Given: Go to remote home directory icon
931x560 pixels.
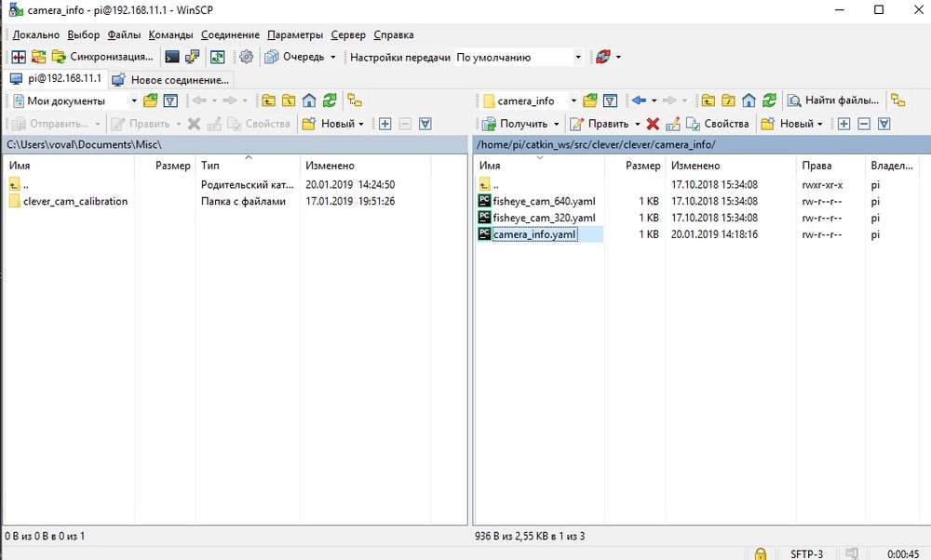Looking at the screenshot, I should tap(749, 100).
